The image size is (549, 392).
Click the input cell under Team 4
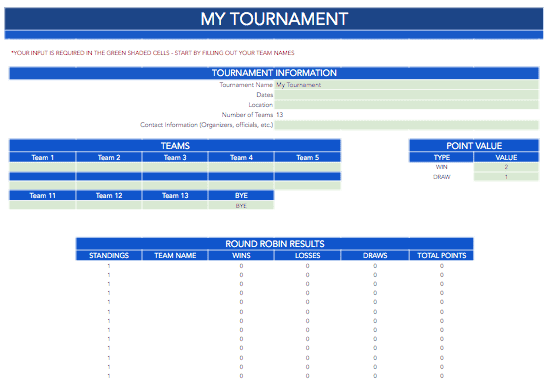click(x=241, y=167)
